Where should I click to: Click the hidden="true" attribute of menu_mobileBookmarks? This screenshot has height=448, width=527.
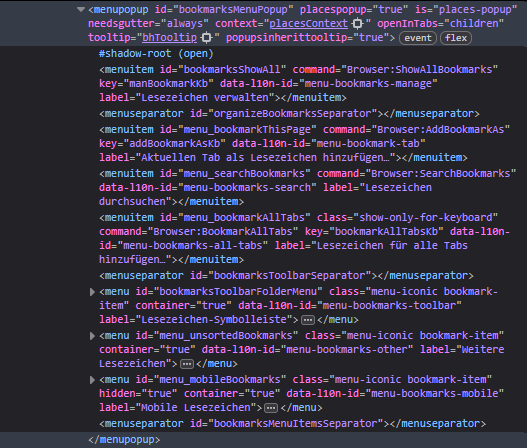tap(138, 394)
